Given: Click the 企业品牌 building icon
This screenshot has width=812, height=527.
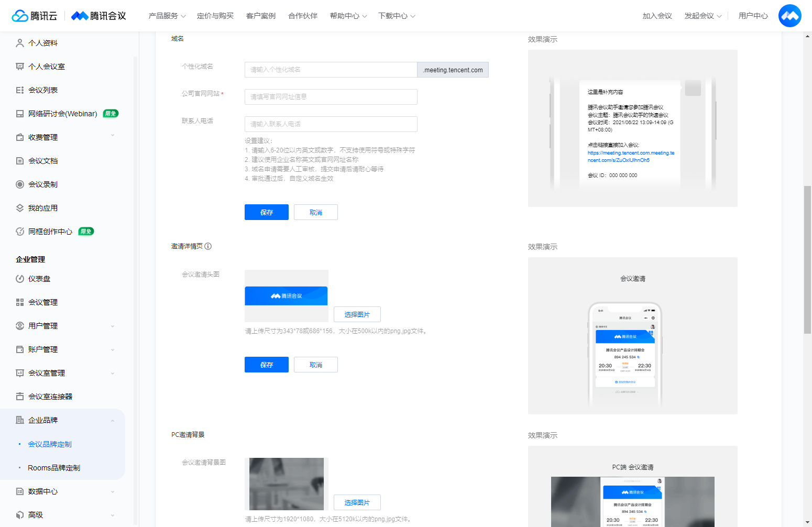Looking at the screenshot, I should coord(20,420).
